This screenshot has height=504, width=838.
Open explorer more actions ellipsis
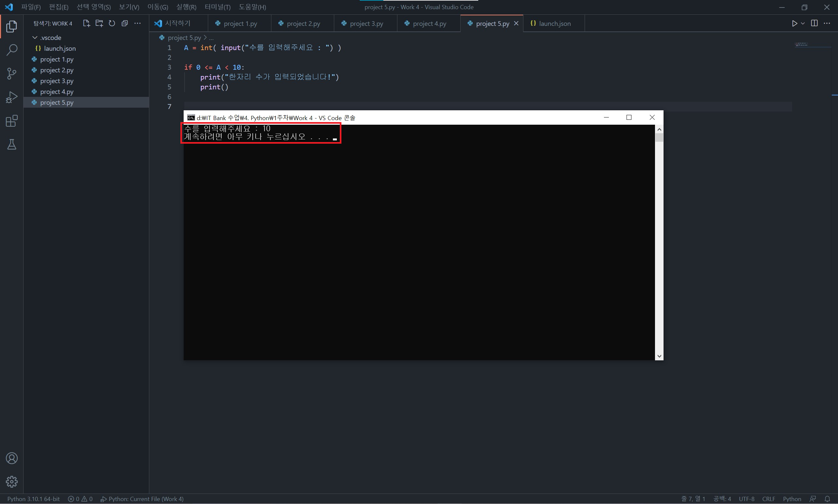(x=137, y=24)
